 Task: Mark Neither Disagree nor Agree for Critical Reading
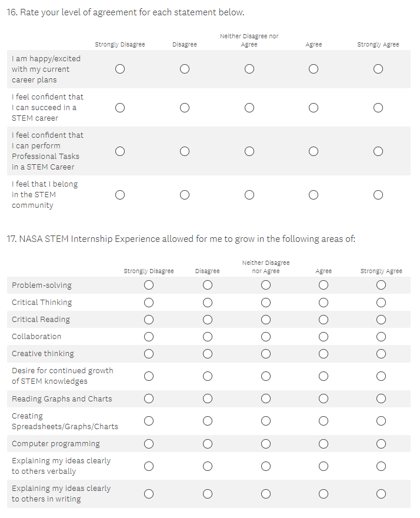(x=266, y=320)
